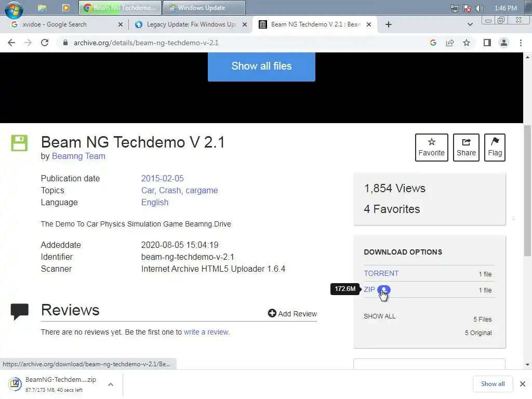532x399 pixels.
Task: Expand the tab search chevron
Action: [x=470, y=24]
